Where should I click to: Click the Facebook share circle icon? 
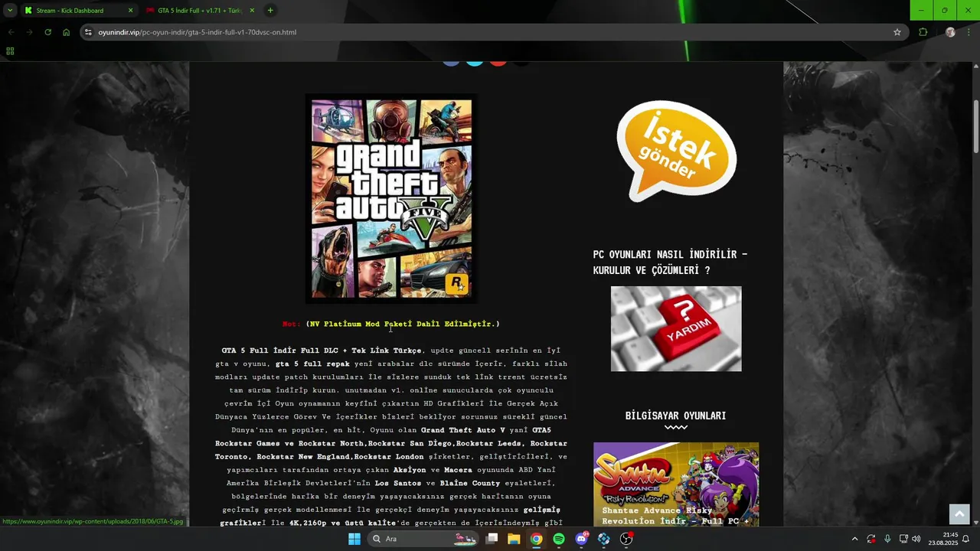451,62
